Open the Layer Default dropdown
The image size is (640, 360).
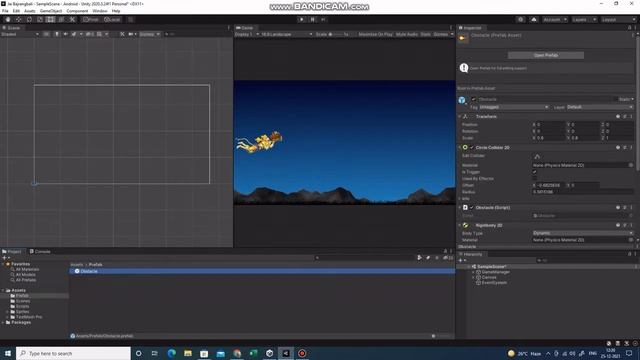600,107
